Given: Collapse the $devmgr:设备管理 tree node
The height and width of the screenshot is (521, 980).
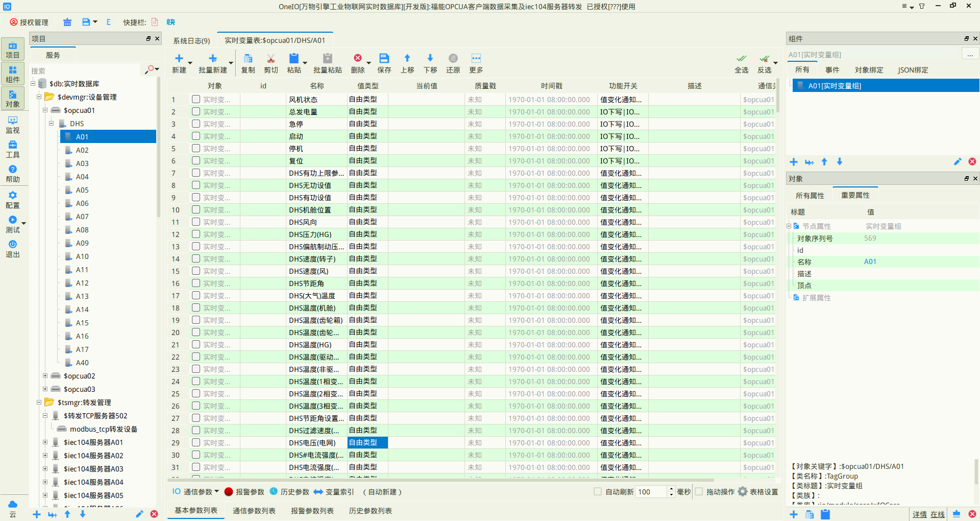Looking at the screenshot, I should pyautogui.click(x=39, y=97).
